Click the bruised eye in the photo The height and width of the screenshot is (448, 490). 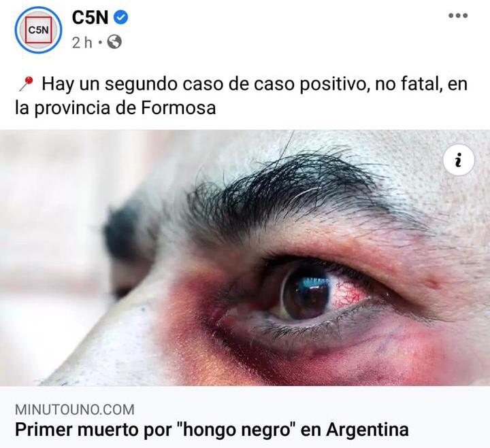pyautogui.click(x=305, y=292)
